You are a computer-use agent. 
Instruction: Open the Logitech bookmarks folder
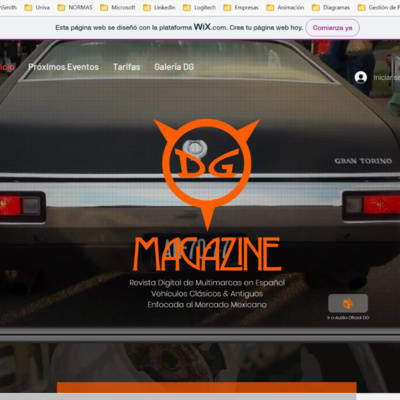point(200,7)
